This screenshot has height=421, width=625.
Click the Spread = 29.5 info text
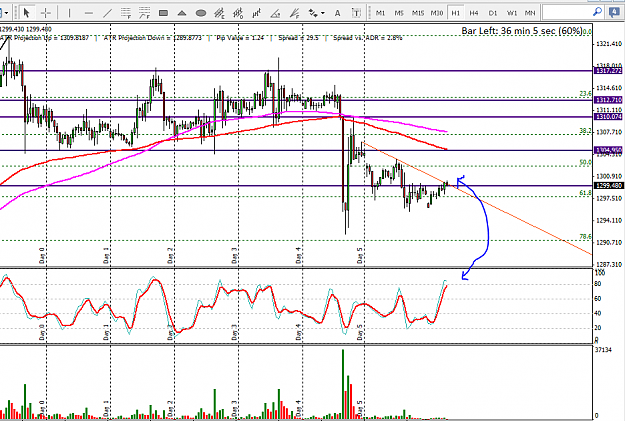(x=298, y=38)
